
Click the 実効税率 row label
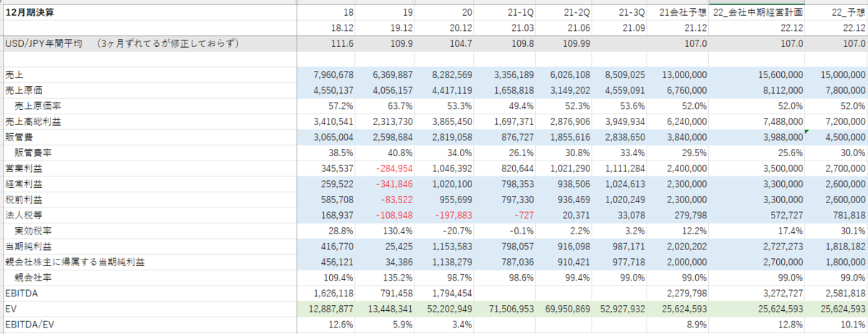click(x=33, y=230)
